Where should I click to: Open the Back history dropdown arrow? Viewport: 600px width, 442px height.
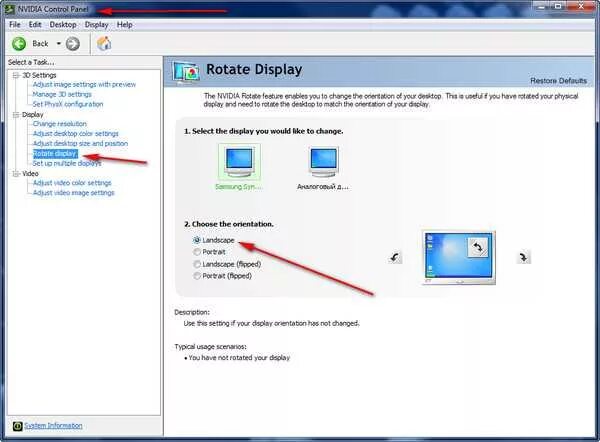tap(59, 44)
